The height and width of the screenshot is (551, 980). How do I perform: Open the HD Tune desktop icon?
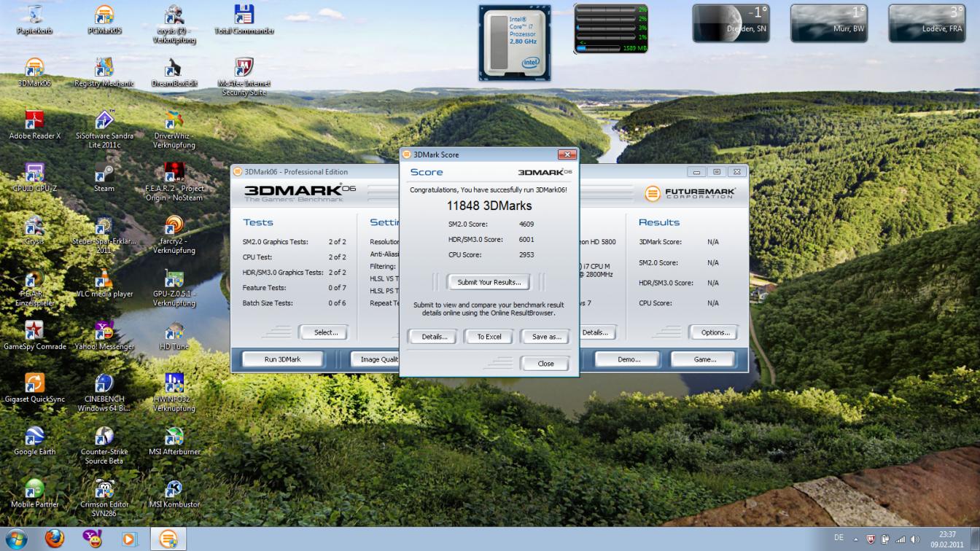(174, 335)
